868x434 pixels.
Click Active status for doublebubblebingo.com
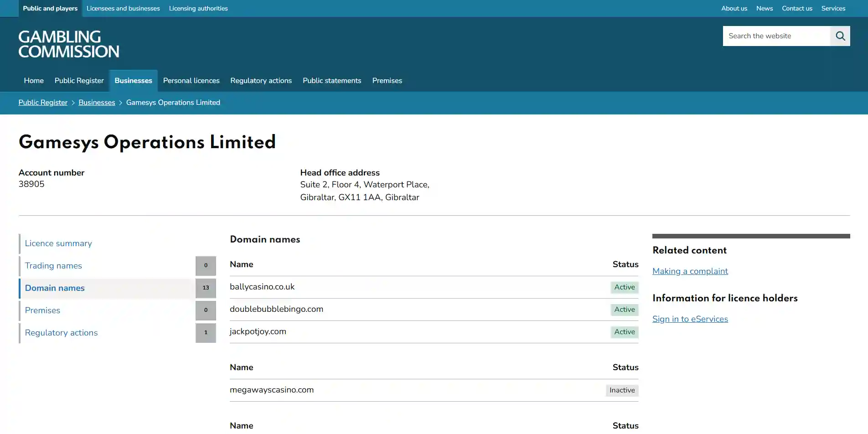click(x=625, y=310)
